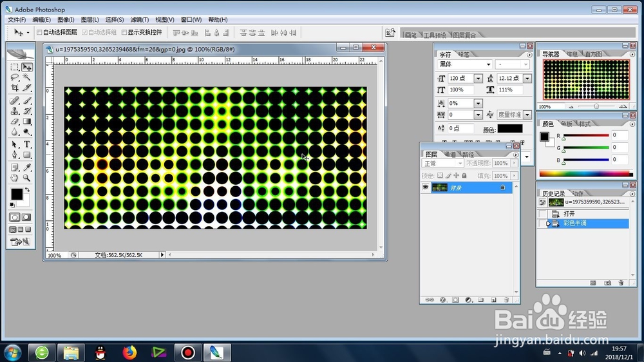
Task: Select the Rectangle shape tool
Action: pos(27,155)
